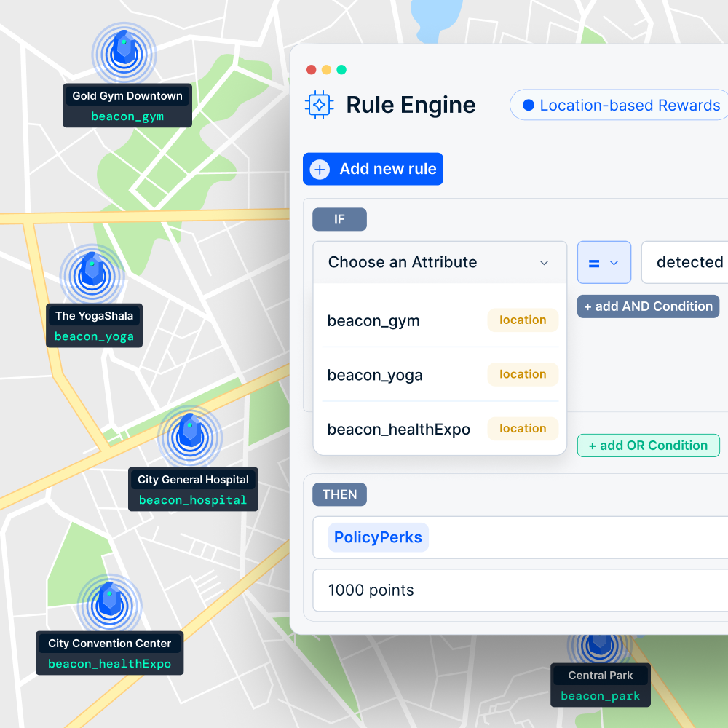
Task: Click the City Convention Center map label
Action: (110, 644)
